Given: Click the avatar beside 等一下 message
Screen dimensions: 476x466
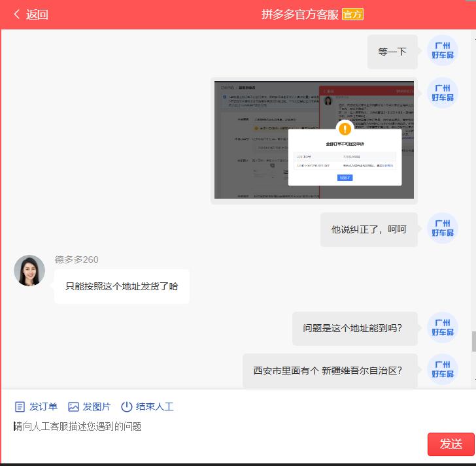Looking at the screenshot, I should tap(442, 50).
